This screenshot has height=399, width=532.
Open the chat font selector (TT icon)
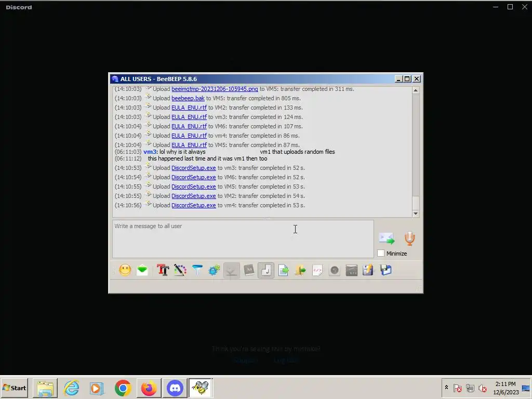(163, 270)
